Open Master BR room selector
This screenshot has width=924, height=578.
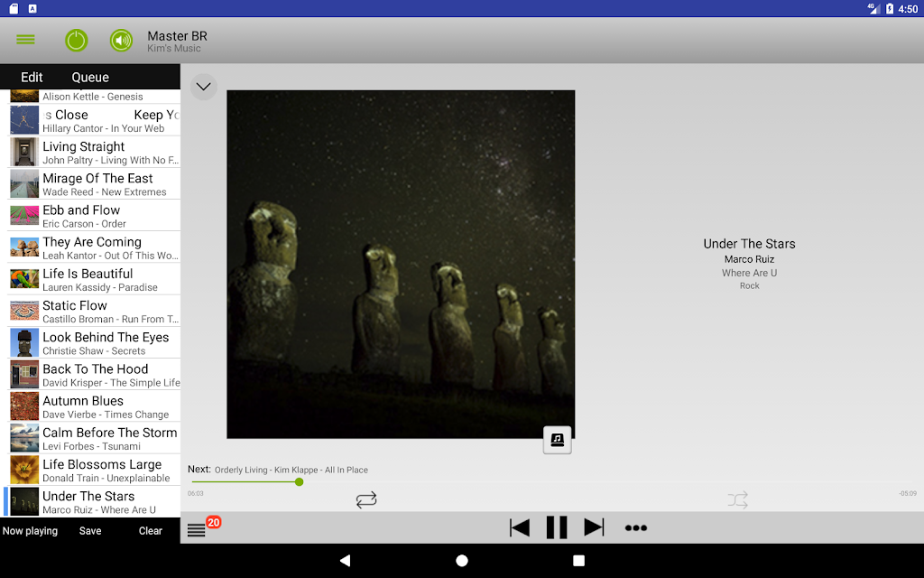coord(177,42)
